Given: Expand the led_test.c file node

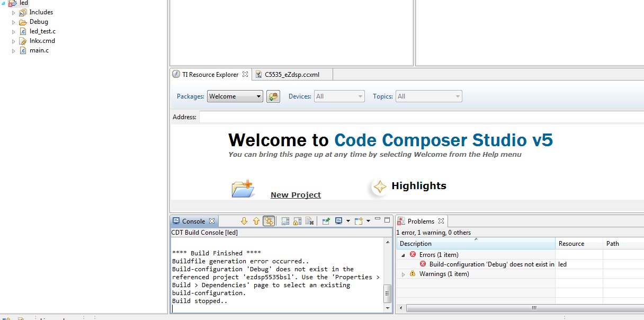Looking at the screenshot, I should 14,31.
